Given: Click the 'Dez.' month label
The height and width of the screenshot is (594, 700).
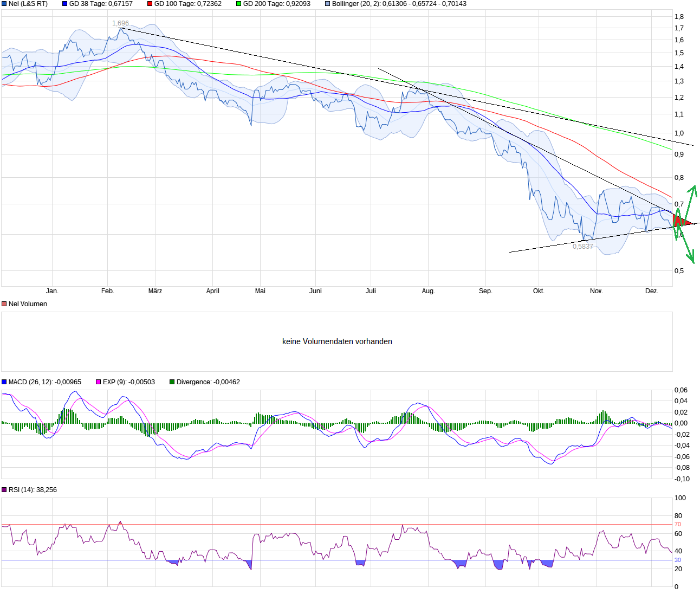Looking at the screenshot, I should 651,291.
